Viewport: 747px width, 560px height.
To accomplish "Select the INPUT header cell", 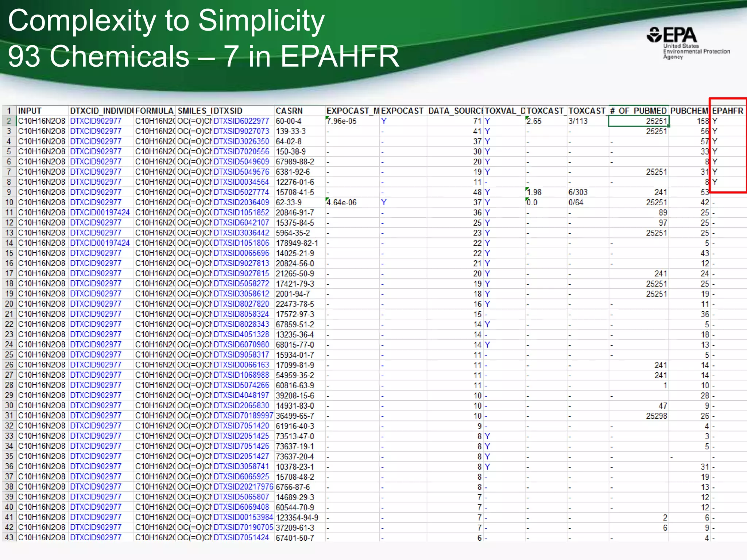I will pos(30,111).
